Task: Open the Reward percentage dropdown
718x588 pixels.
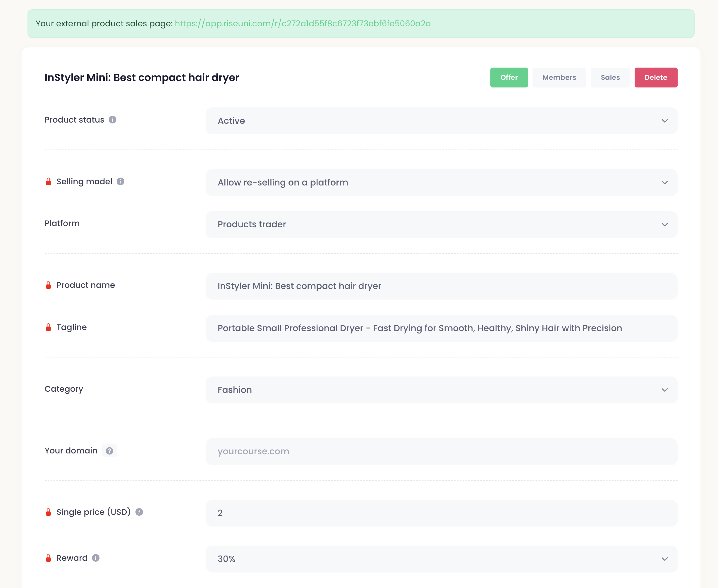Action: (x=441, y=559)
